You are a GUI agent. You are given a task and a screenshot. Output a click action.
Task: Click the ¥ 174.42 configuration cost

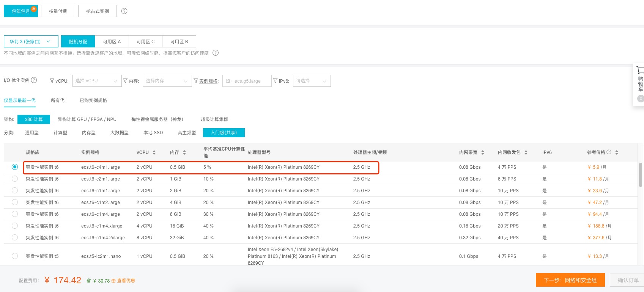click(x=63, y=280)
